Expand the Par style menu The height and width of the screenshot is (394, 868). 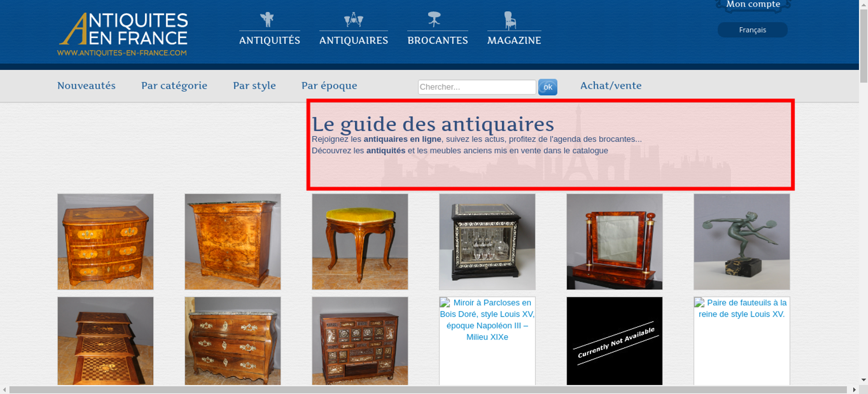(254, 86)
